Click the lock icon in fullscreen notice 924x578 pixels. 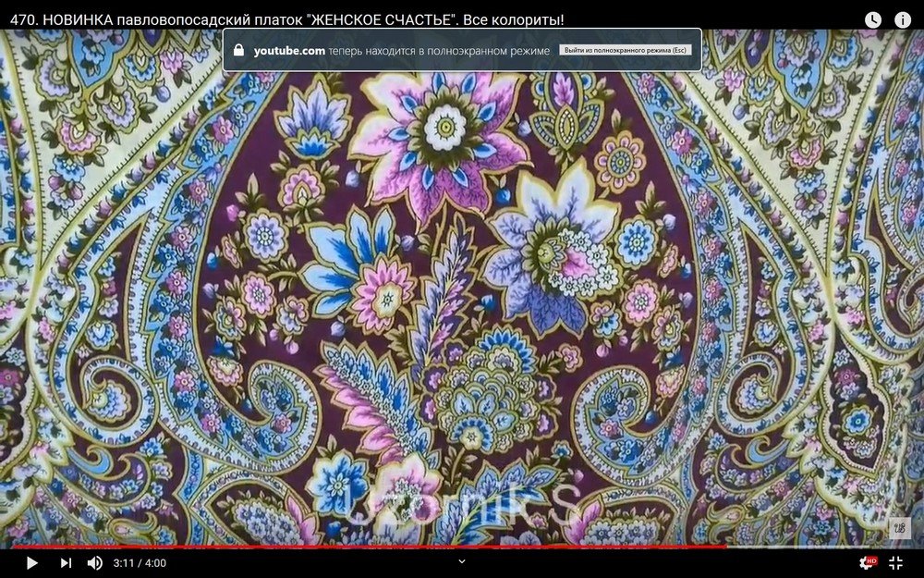[x=239, y=51]
